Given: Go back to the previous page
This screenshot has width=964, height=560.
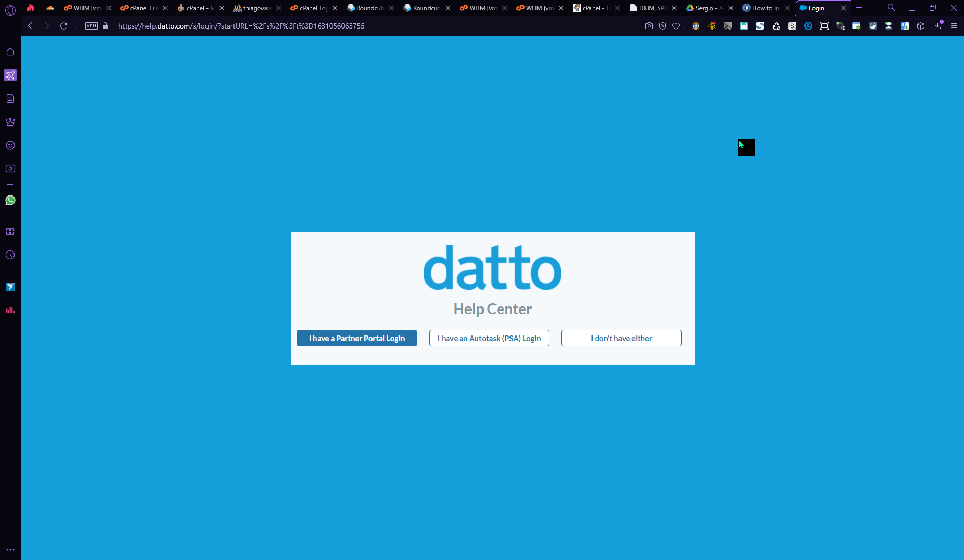Looking at the screenshot, I should 30,26.
